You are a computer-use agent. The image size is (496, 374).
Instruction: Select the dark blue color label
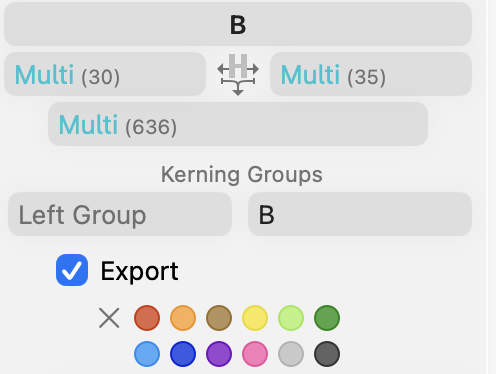point(183,354)
